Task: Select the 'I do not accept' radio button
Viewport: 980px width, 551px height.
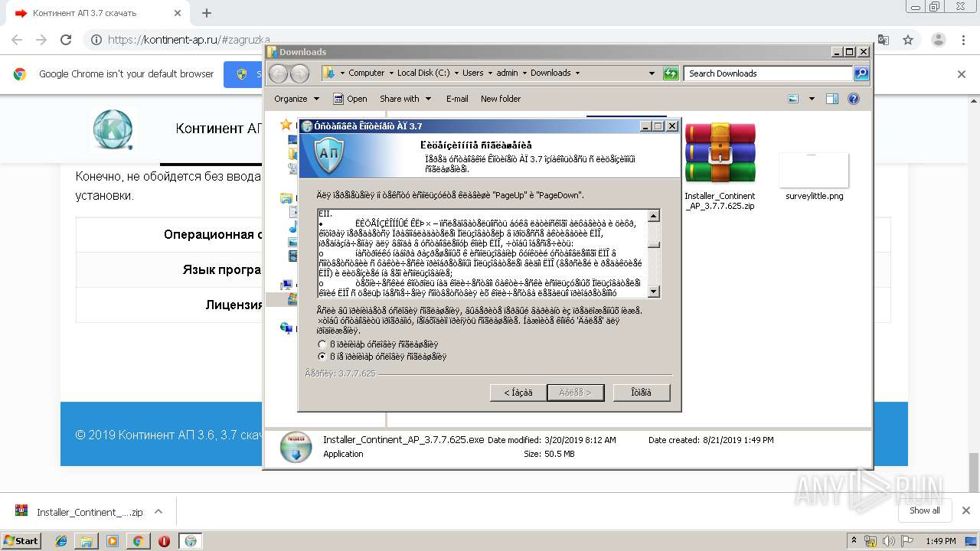Action: (322, 357)
